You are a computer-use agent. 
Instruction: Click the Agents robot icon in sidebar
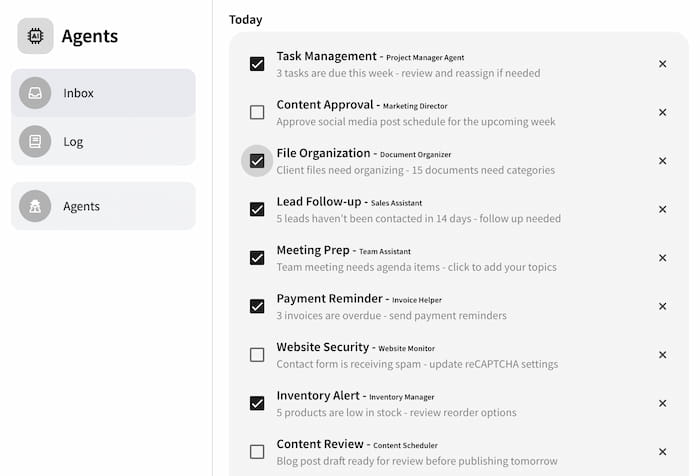point(35,206)
